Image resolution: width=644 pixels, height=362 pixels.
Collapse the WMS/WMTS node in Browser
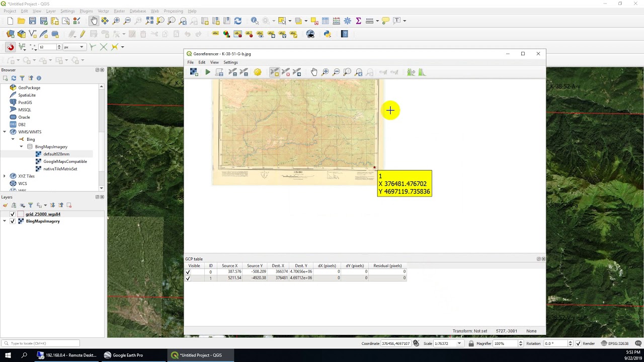[x=5, y=132]
